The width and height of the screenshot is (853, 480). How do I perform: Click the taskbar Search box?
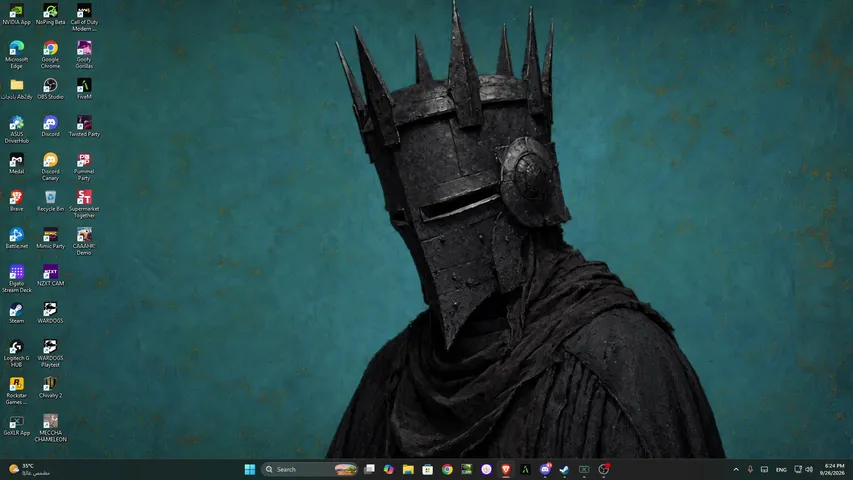click(310, 469)
